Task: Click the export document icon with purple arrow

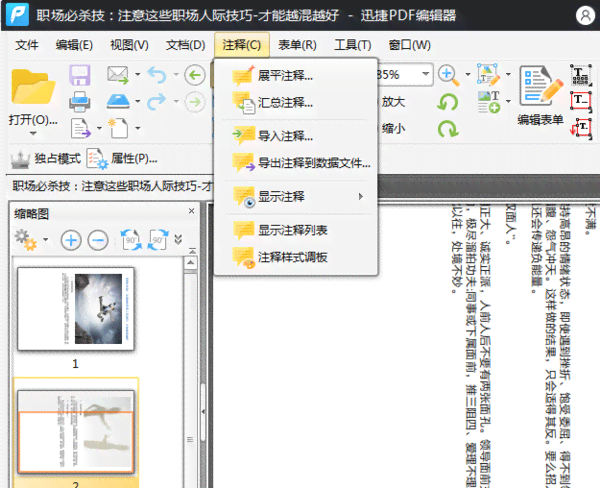Action: (80, 128)
